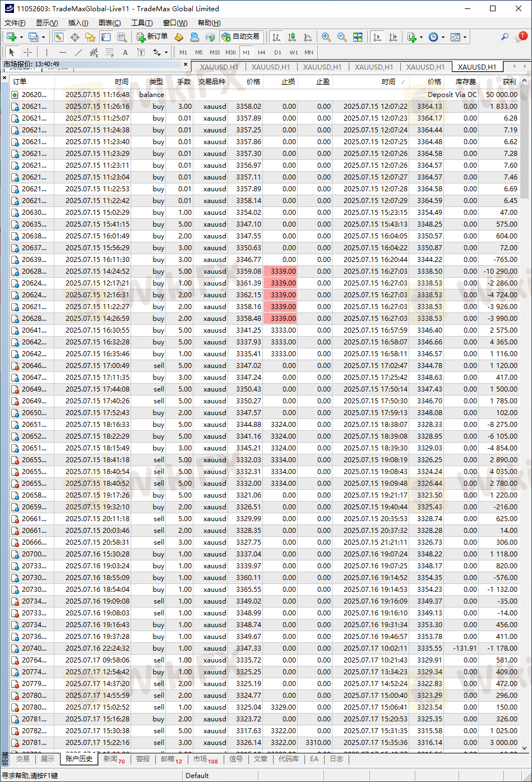The height and width of the screenshot is (782, 532).
Task: Open the 插入(I) menu
Action: point(78,23)
